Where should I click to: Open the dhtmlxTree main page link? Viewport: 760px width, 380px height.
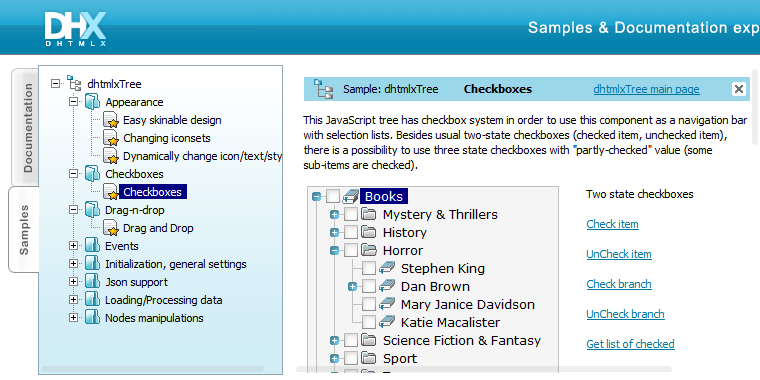(646, 89)
